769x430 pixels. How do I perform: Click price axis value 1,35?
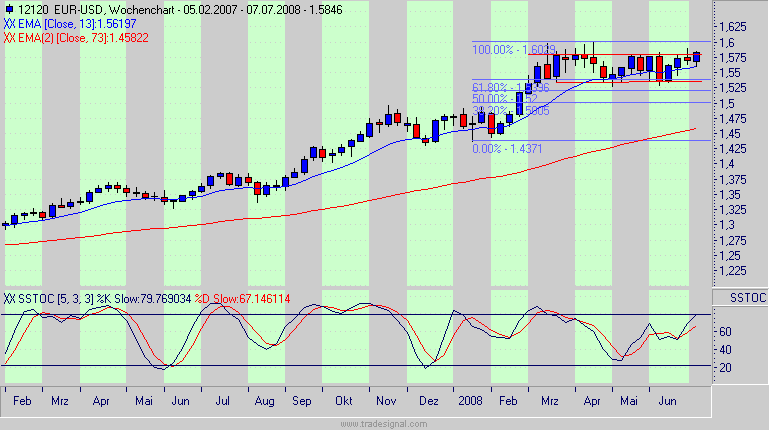point(730,195)
